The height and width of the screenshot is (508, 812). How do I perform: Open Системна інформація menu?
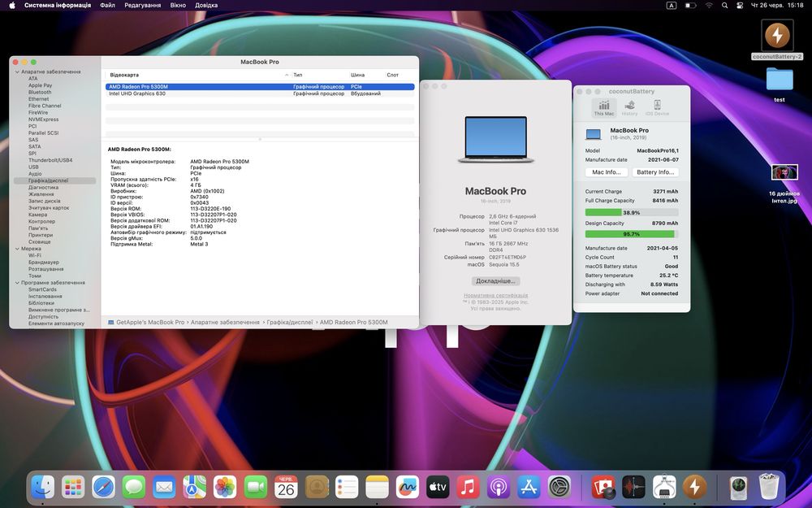click(58, 5)
